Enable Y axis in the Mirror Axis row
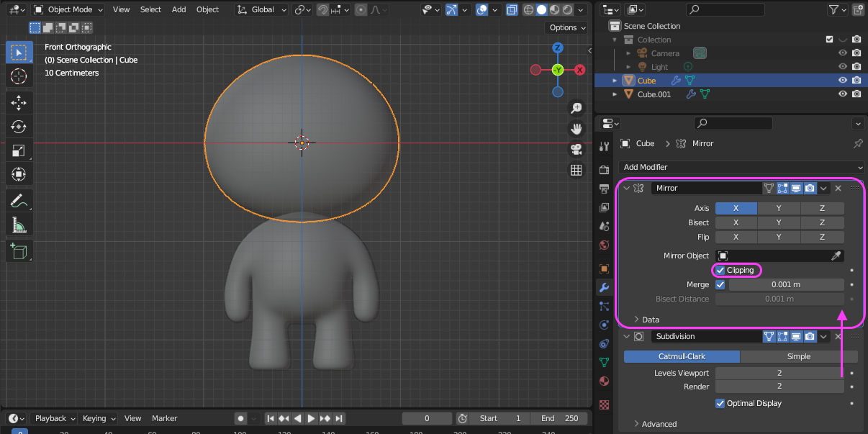Image resolution: width=868 pixels, height=434 pixels. (778, 208)
